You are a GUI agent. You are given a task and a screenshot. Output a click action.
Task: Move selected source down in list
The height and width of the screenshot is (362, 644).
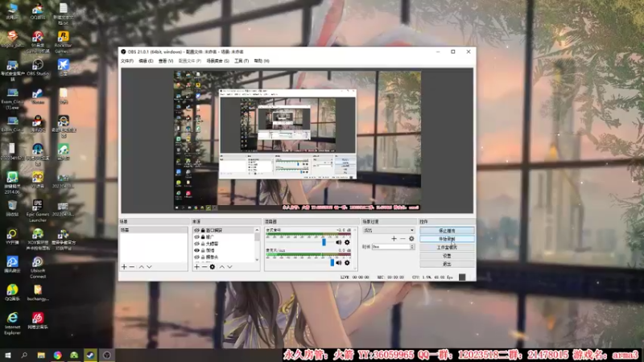(229, 267)
